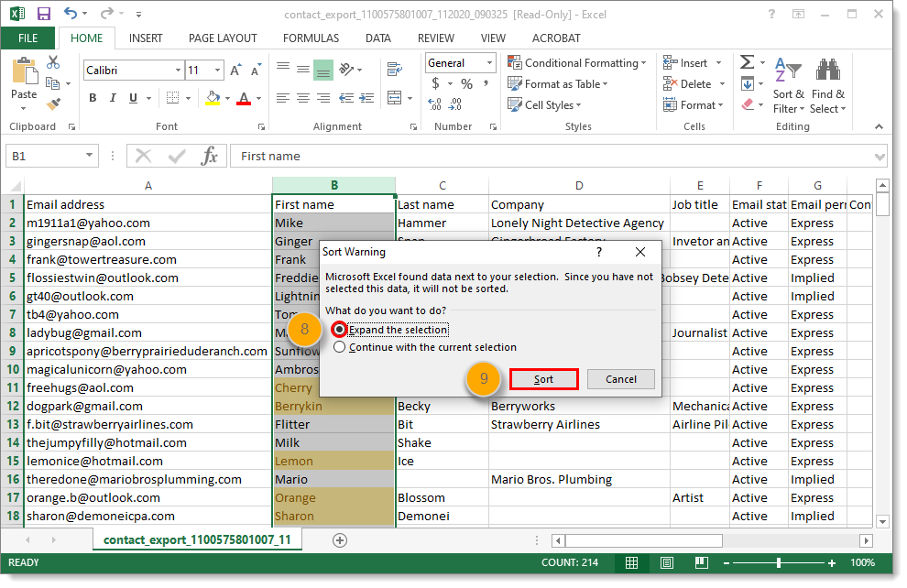The height and width of the screenshot is (588, 907).
Task: Open the font size dropdown
Action: [x=217, y=71]
